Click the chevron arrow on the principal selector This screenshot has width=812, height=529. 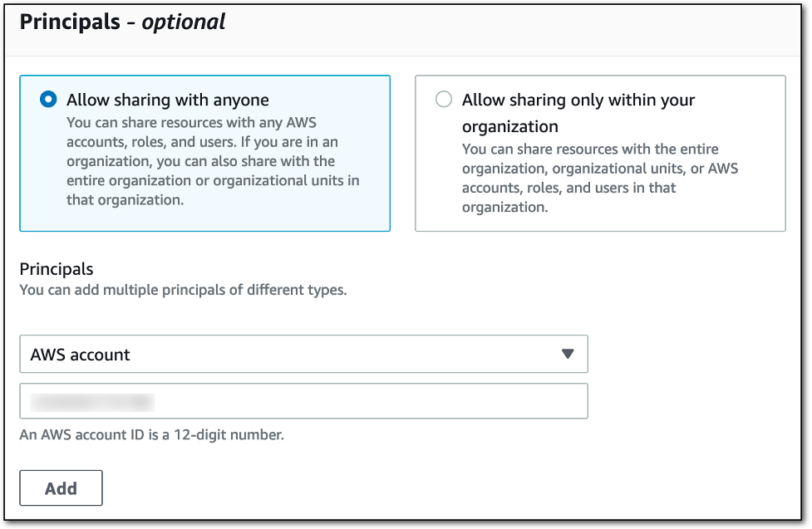pyautogui.click(x=569, y=354)
